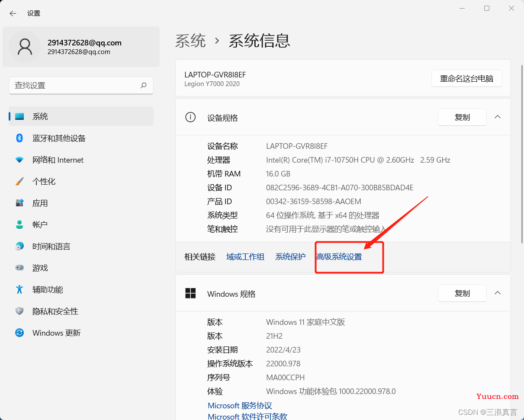Copy Windows specs with 复制 button
The width and height of the screenshot is (524, 420).
[x=462, y=293]
